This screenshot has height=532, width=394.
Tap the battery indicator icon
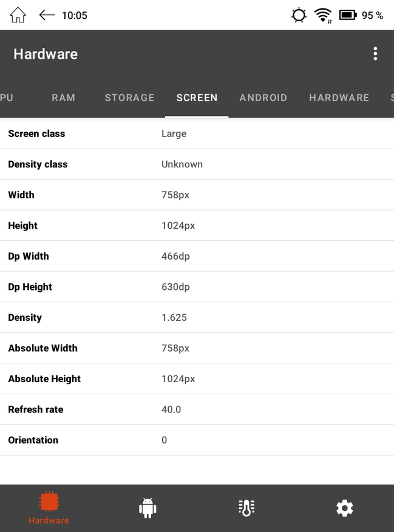(348, 15)
